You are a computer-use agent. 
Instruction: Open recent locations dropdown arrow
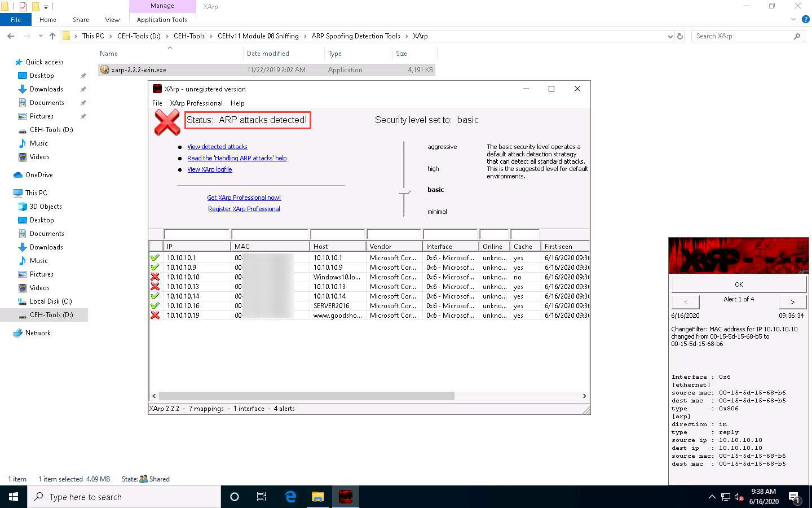41,36
